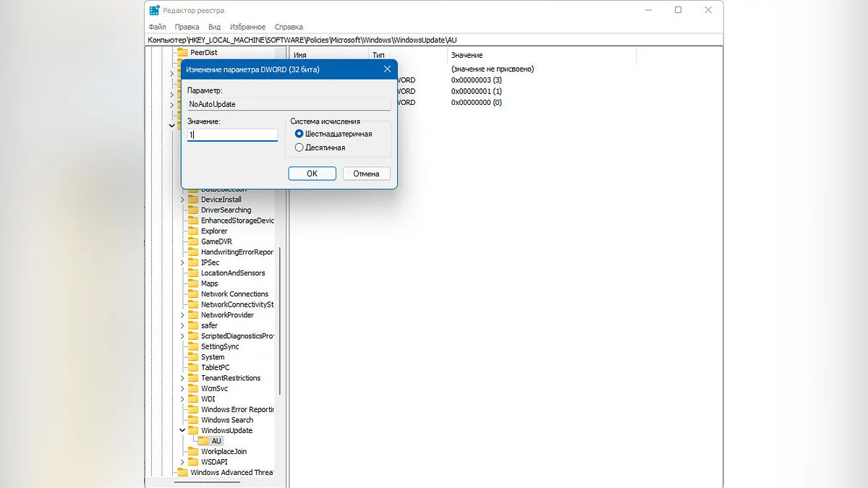Collapse the WindowsUpdate tree node
The image size is (868, 488).
point(182,431)
